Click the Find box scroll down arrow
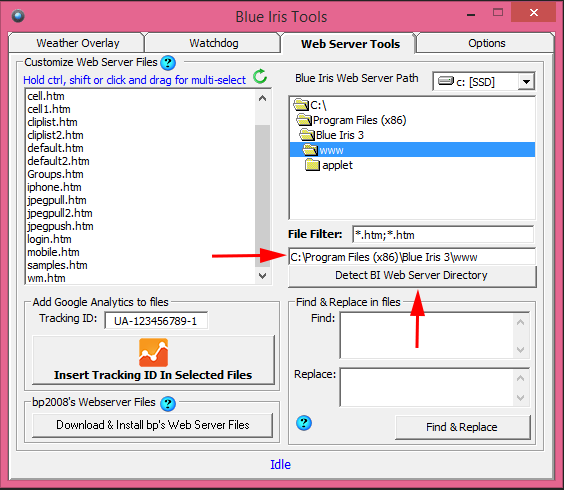 point(520,349)
